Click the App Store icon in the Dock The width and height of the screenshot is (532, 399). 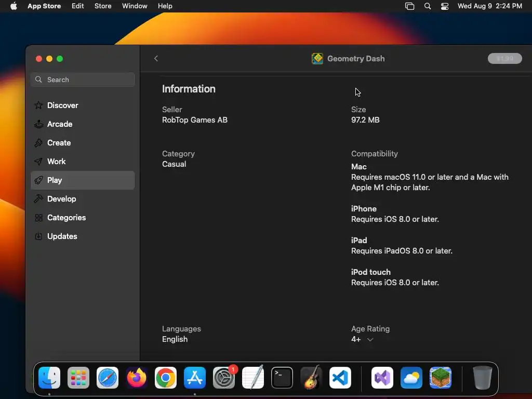[x=195, y=378]
